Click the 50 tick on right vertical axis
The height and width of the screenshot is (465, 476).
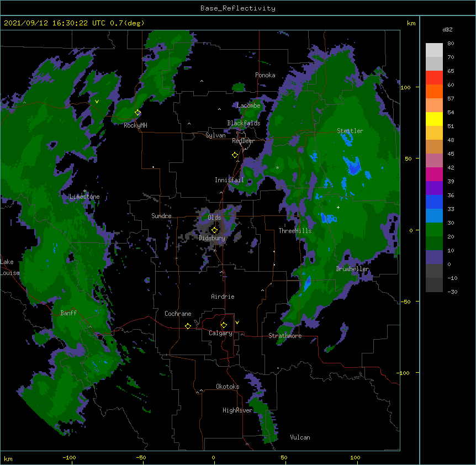point(408,158)
